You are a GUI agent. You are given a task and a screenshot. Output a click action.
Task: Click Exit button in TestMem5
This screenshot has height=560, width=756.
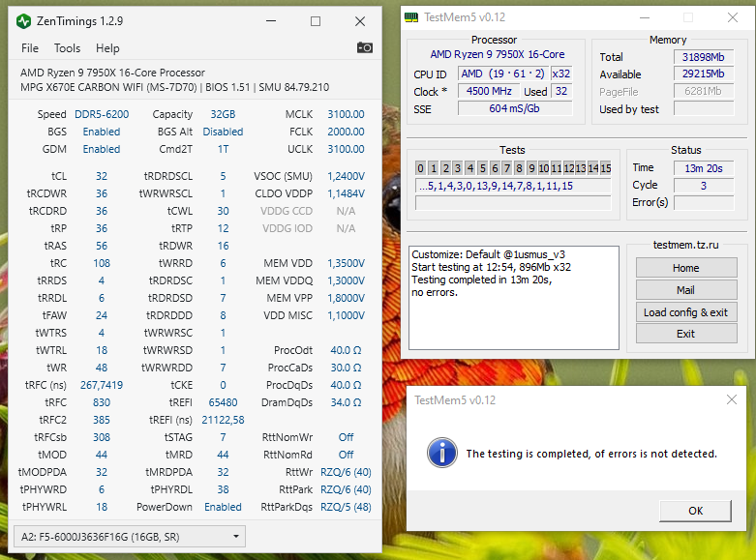(x=686, y=334)
